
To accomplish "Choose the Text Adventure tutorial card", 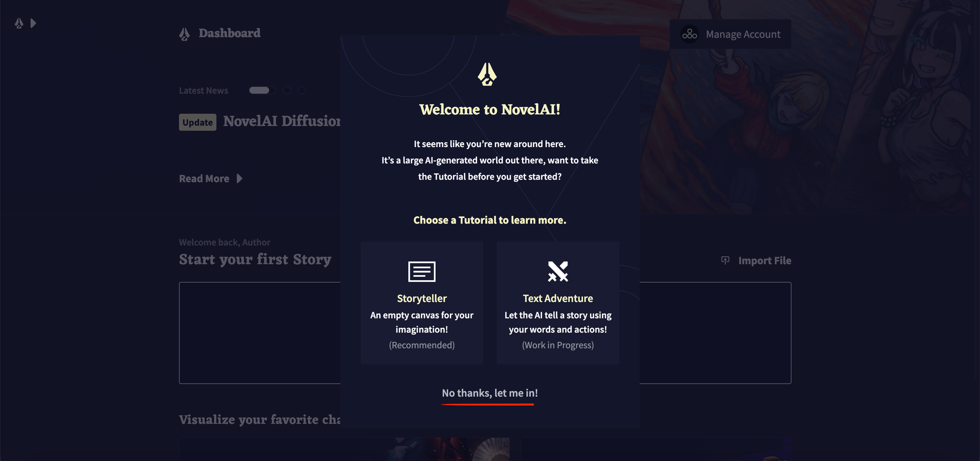I will [x=558, y=303].
